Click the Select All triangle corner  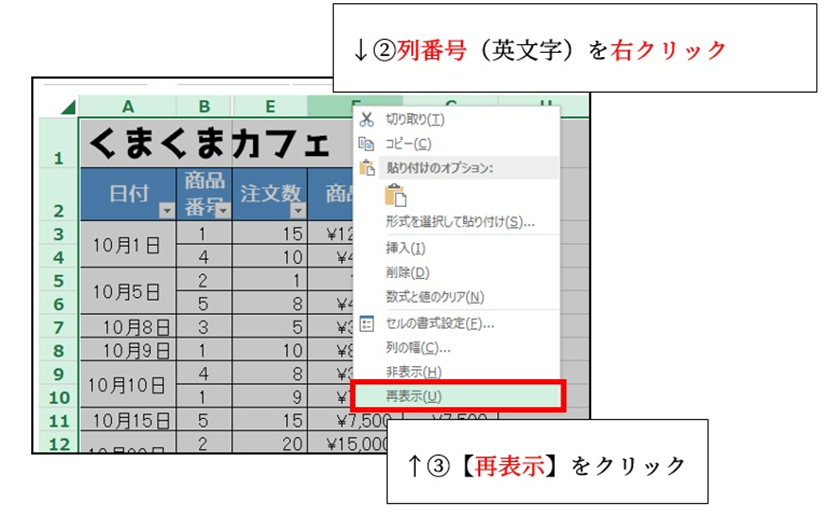[67, 107]
